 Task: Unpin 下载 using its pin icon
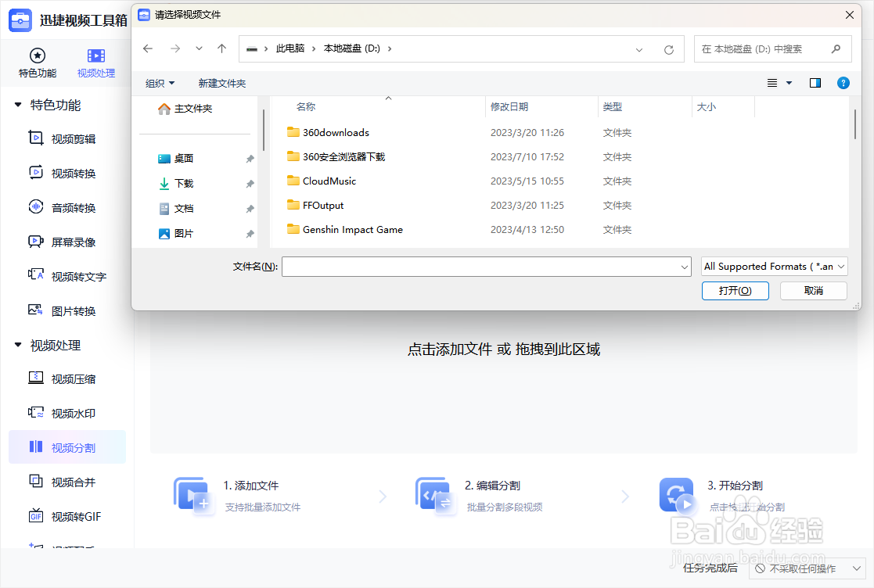(x=250, y=184)
